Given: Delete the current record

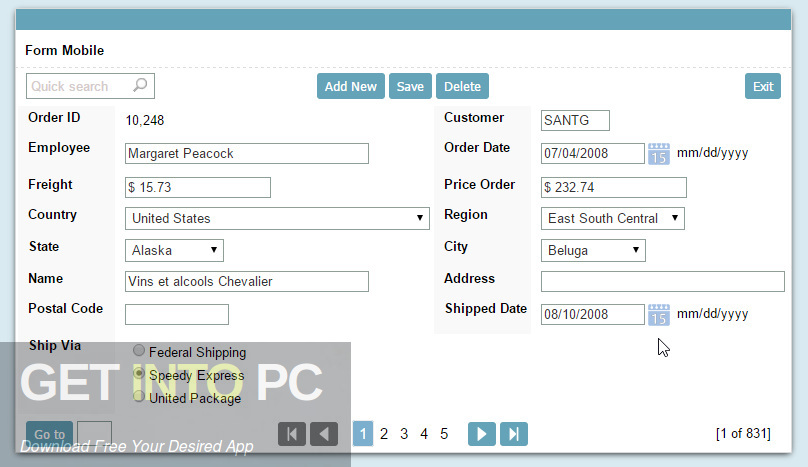Looking at the screenshot, I should 462,86.
